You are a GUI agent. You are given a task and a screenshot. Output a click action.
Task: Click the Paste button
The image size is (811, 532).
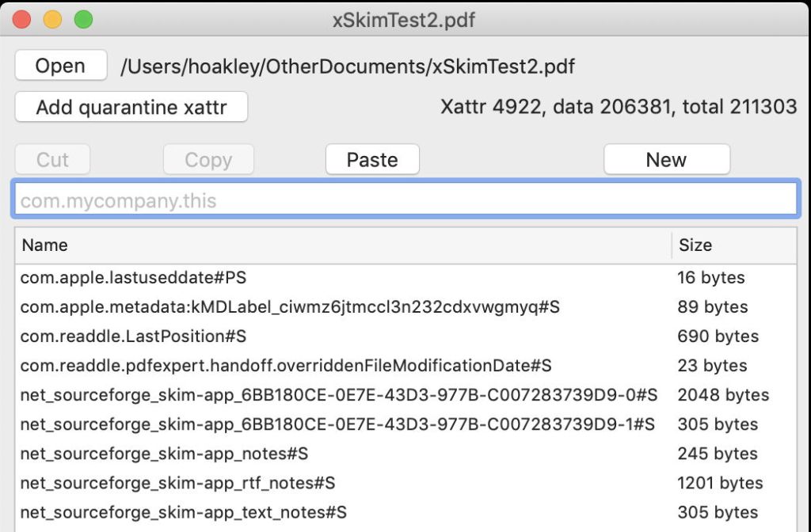pos(372,160)
